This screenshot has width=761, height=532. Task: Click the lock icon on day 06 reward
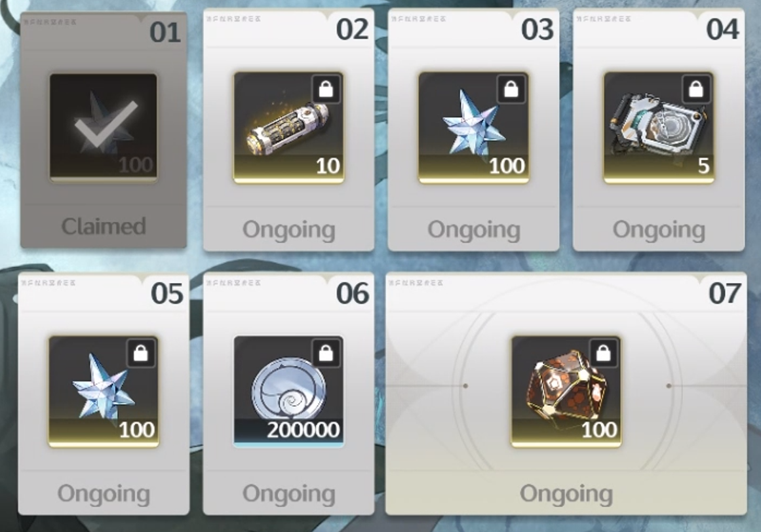[x=326, y=353]
